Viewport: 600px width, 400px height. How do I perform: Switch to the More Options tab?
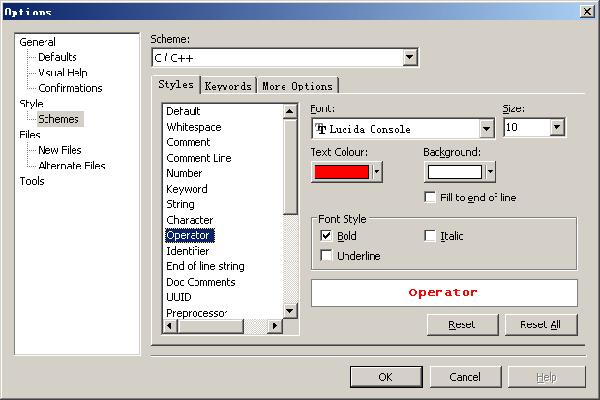298,86
